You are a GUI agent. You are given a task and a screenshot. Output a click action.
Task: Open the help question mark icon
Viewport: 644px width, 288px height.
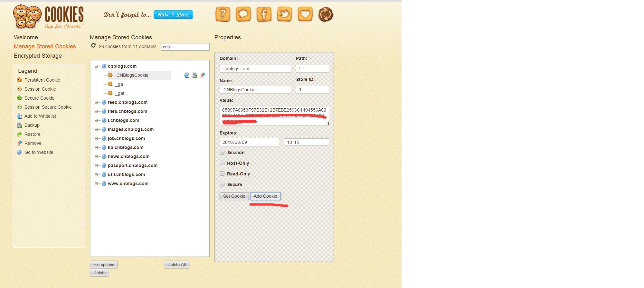223,14
